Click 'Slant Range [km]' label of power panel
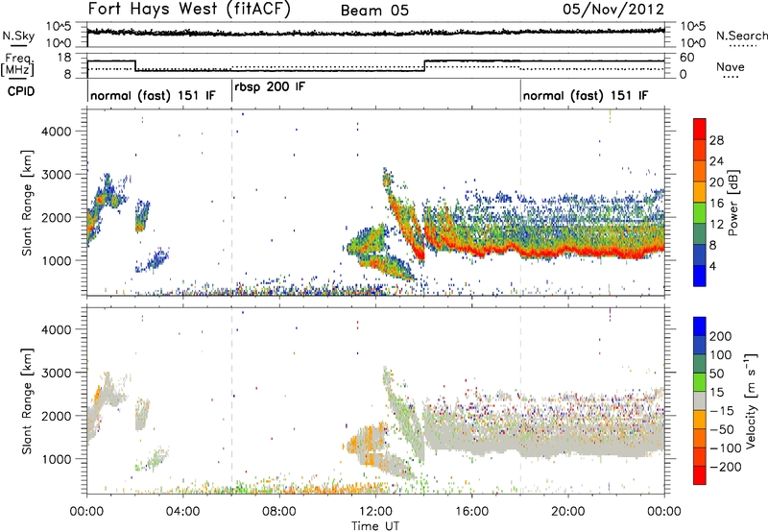The image size is (768, 532). pos(27,203)
